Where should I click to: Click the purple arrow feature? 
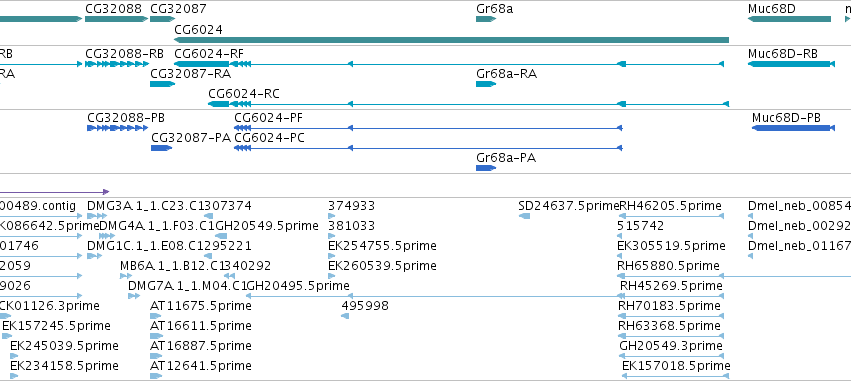pos(54,192)
